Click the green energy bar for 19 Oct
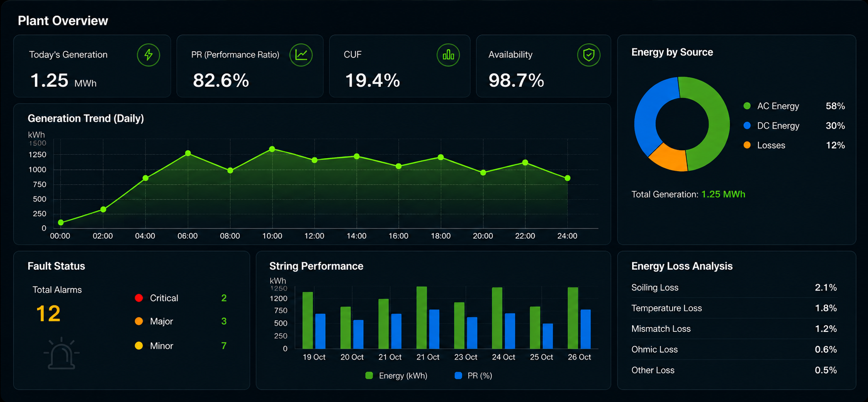Viewport: 868px width, 402px height. pyautogui.click(x=307, y=320)
